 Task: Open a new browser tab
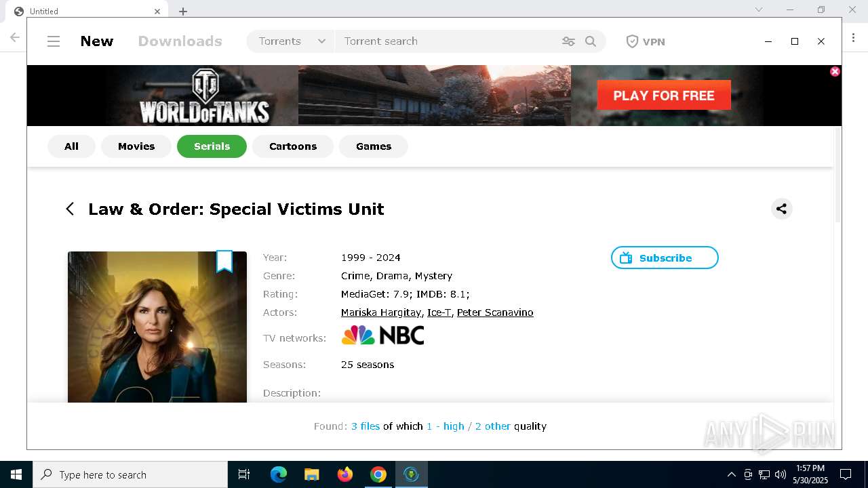coord(183,11)
